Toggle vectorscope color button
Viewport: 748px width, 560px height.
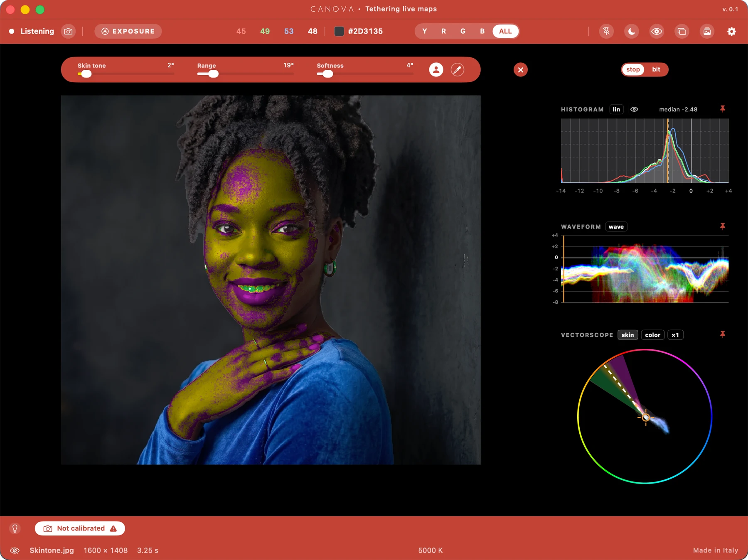[653, 335]
